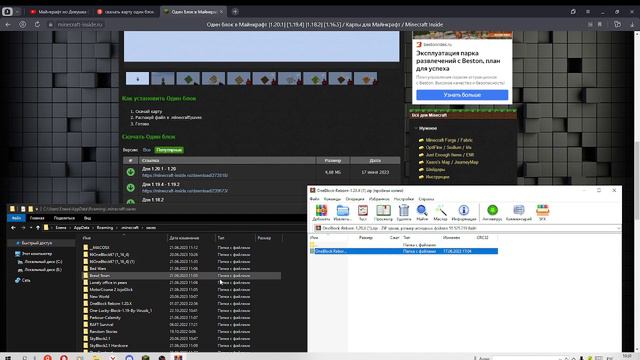Screen dimensions: 640x360
Task: Select Parkour-Calamity folder in Explorer
Action: point(105,318)
